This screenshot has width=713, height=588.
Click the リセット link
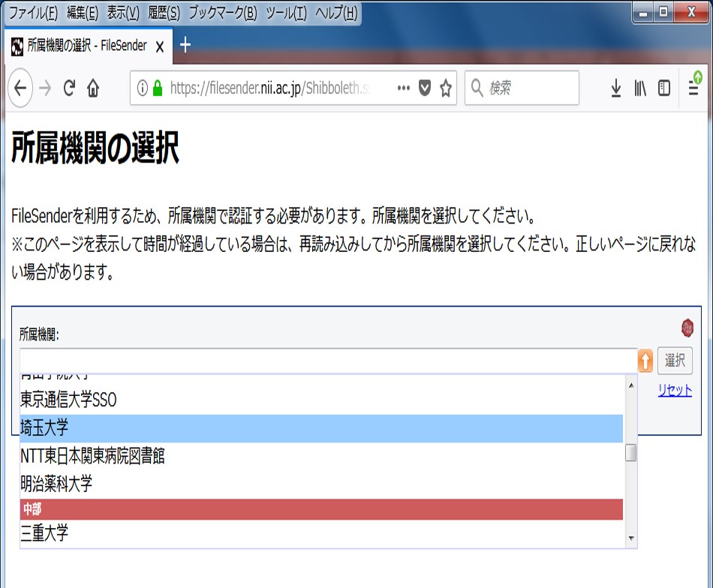pos(675,390)
